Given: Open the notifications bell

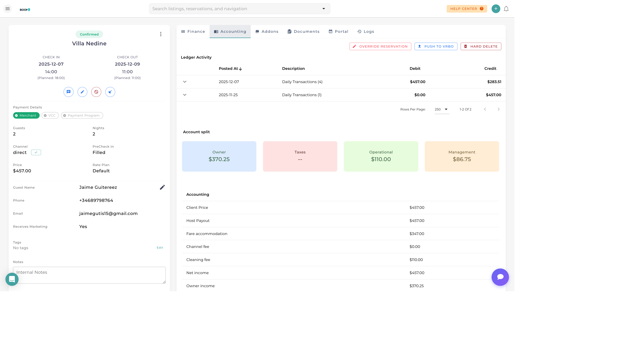Looking at the screenshot, I should pos(506,9).
